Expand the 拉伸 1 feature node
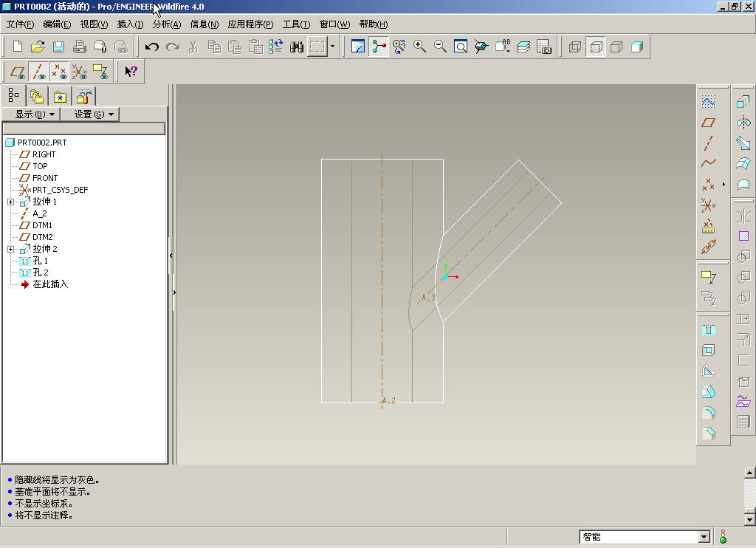The width and height of the screenshot is (756, 548). click(10, 202)
